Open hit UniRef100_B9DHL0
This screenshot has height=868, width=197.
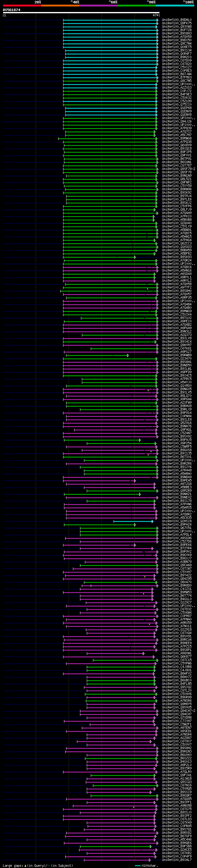click(x=176, y=20)
